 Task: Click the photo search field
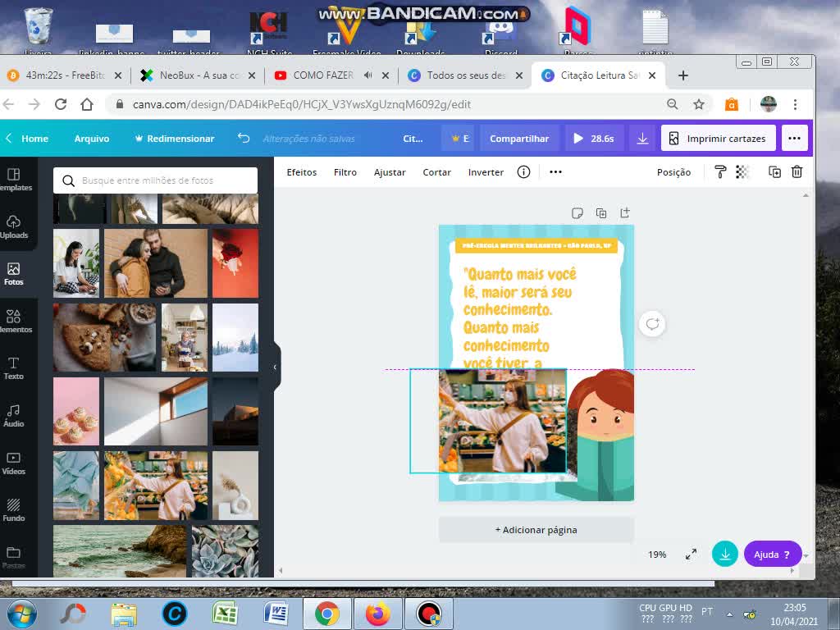pos(155,180)
